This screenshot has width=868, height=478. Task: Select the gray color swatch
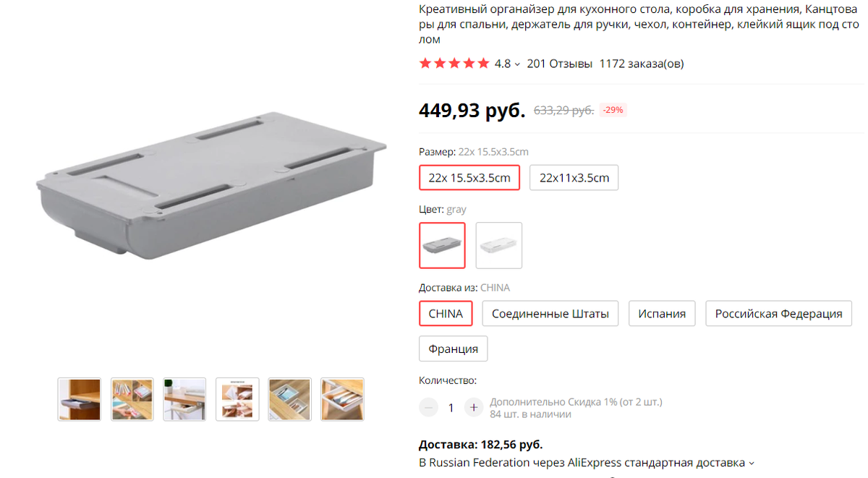click(442, 245)
